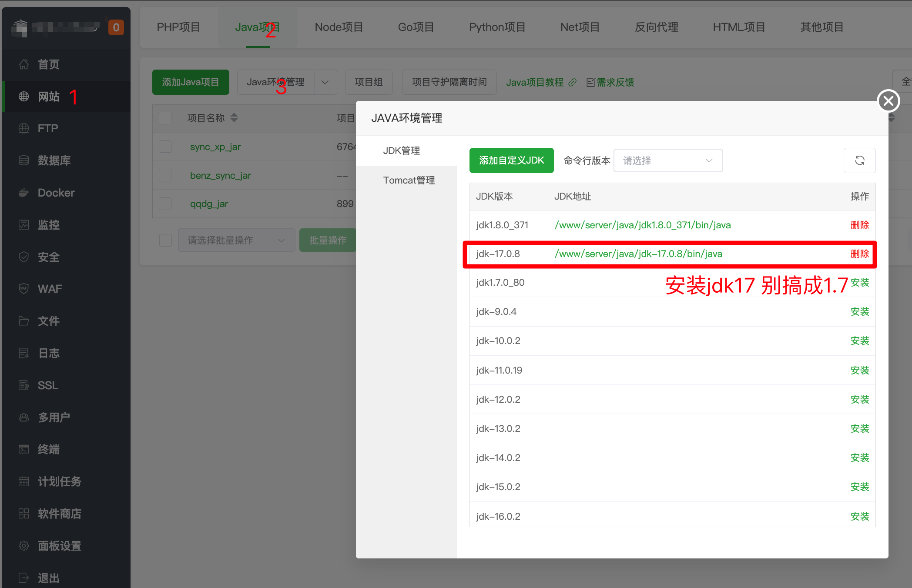Open the 命令行版本 请选择 dropdown
The width and height of the screenshot is (912, 588).
point(668,160)
